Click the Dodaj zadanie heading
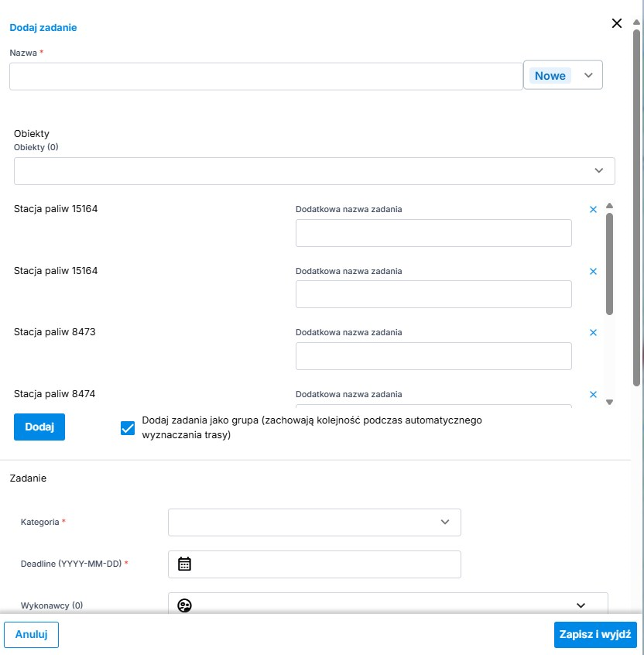 pos(43,28)
